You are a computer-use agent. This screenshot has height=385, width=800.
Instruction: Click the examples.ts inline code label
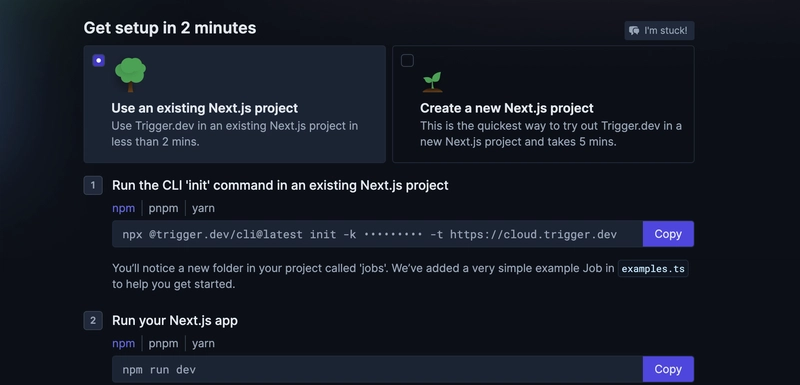[x=653, y=269]
